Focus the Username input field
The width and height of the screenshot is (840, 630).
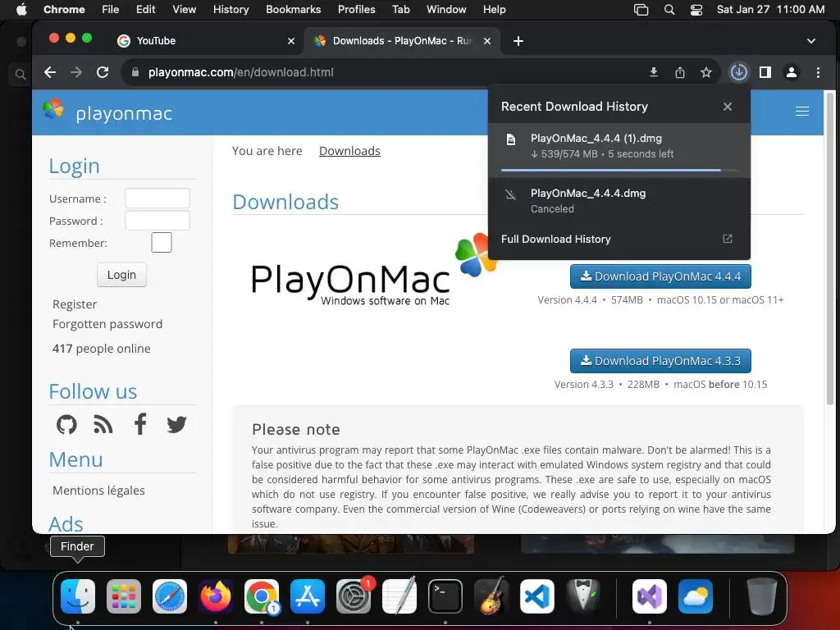(157, 199)
